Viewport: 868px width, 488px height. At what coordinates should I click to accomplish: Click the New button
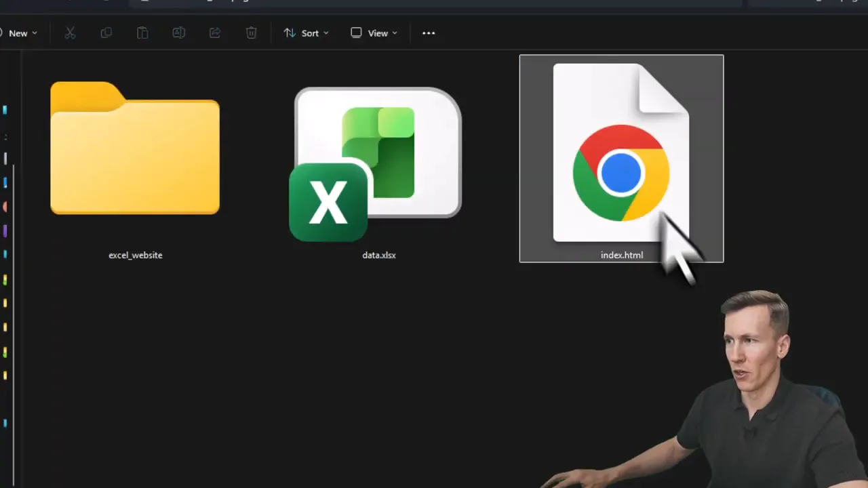19,33
